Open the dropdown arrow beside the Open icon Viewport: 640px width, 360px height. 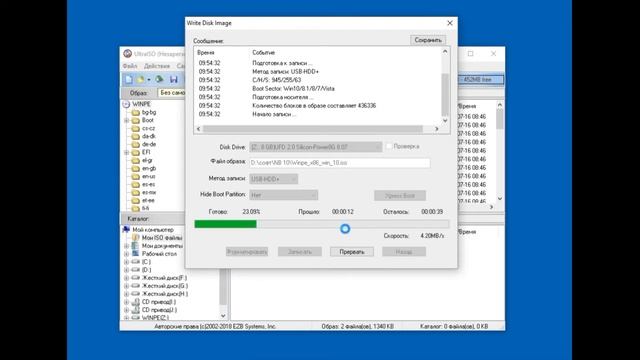tap(149, 80)
